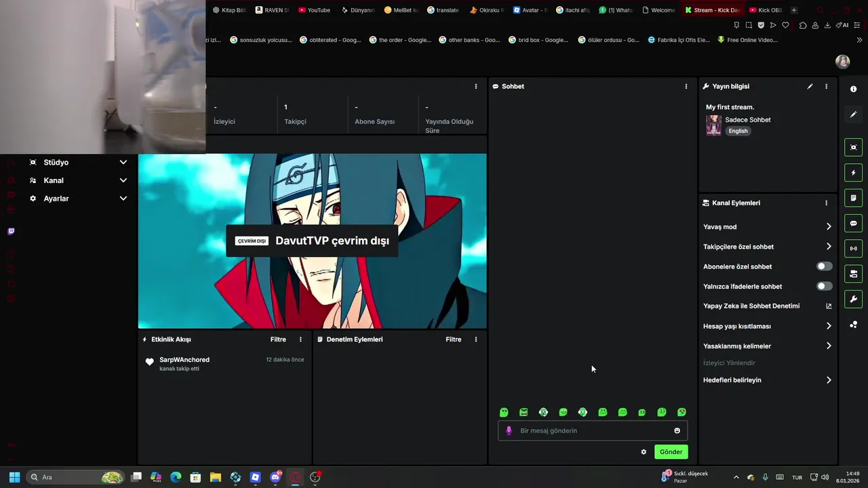868x488 pixels.
Task: Pick the last green emote in chat row
Action: [682, 412]
